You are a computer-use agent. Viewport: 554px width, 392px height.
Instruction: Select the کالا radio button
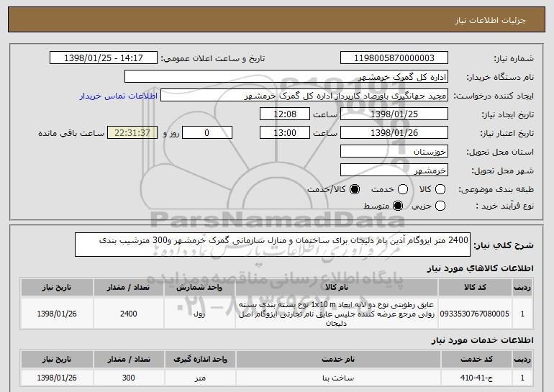[x=440, y=190]
